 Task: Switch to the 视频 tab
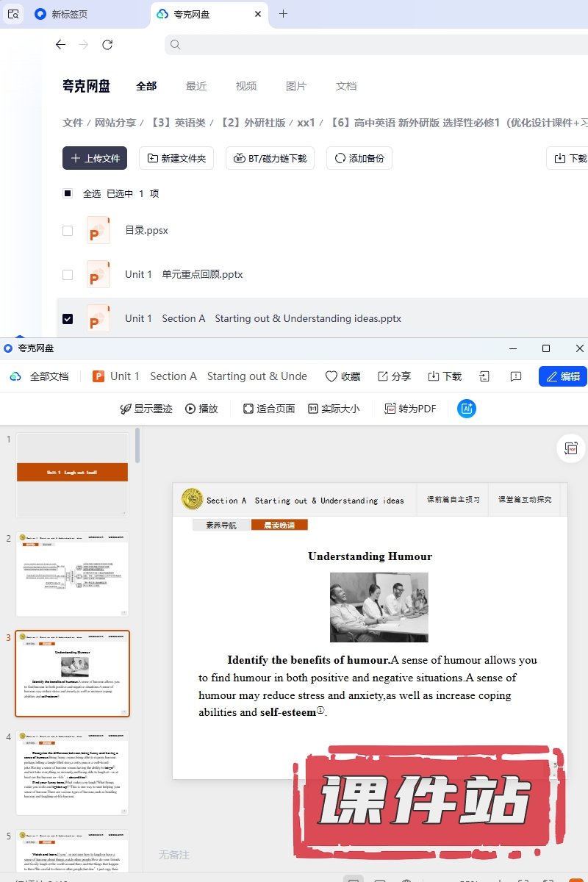point(246,86)
